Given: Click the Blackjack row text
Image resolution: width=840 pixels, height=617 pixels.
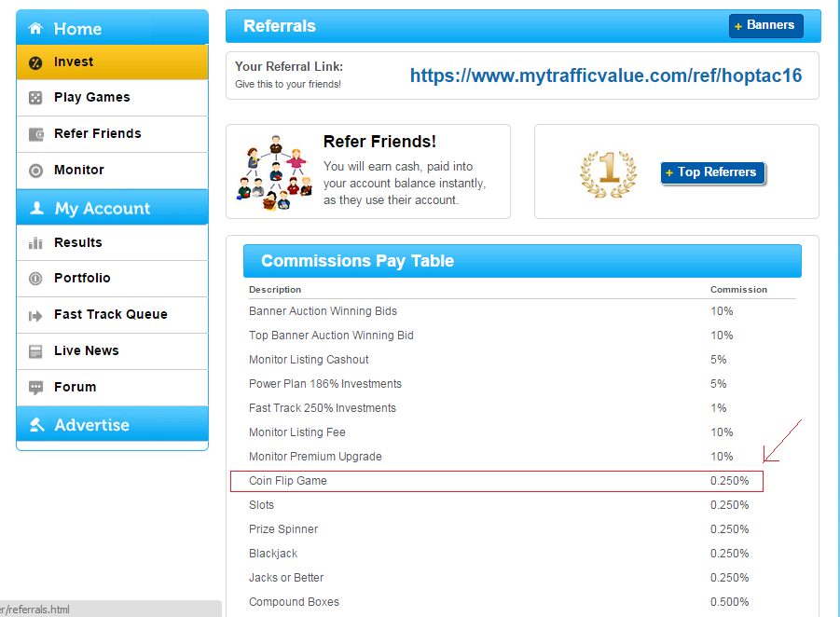Looking at the screenshot, I should tap(273, 554).
